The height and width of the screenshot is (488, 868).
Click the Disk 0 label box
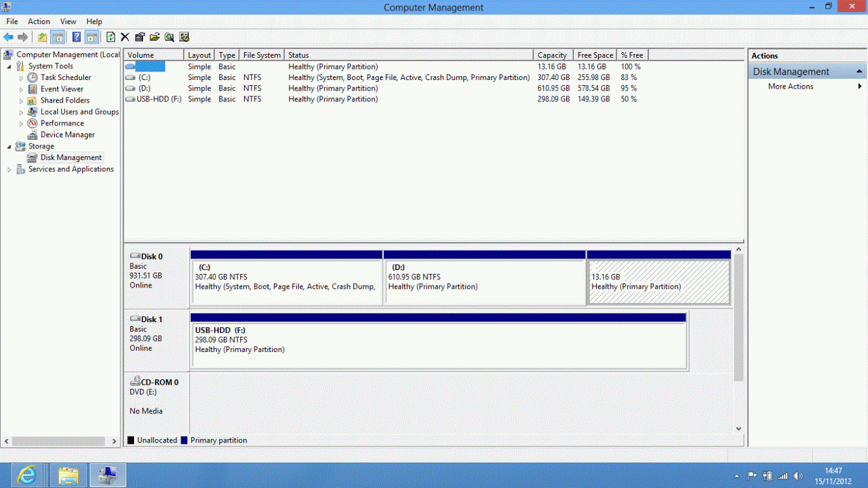click(157, 277)
